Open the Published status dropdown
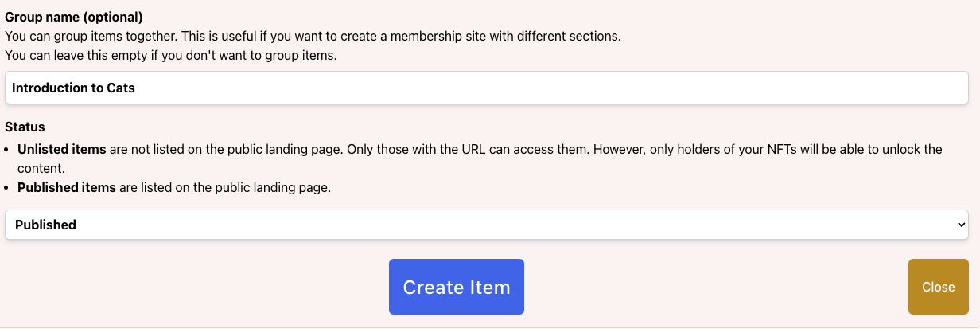 (x=487, y=225)
